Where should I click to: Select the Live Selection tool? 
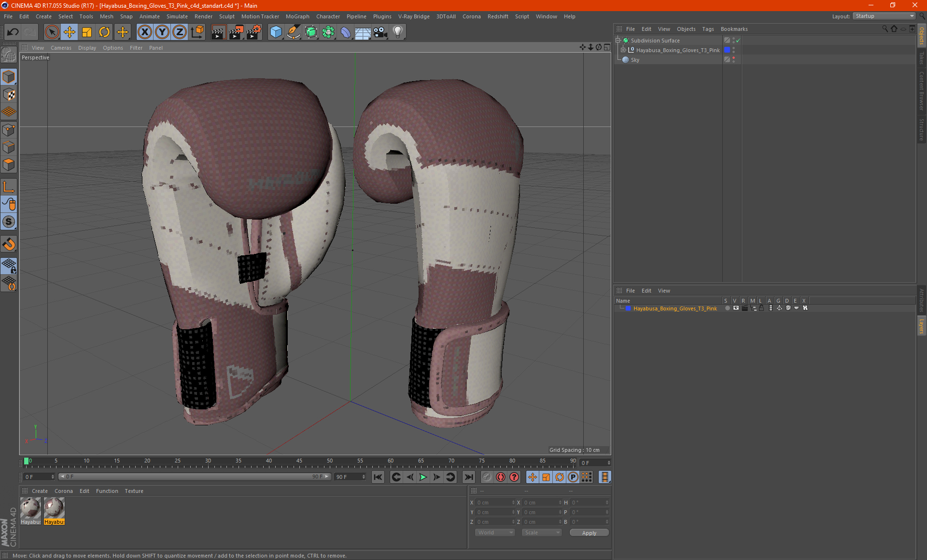(52, 32)
